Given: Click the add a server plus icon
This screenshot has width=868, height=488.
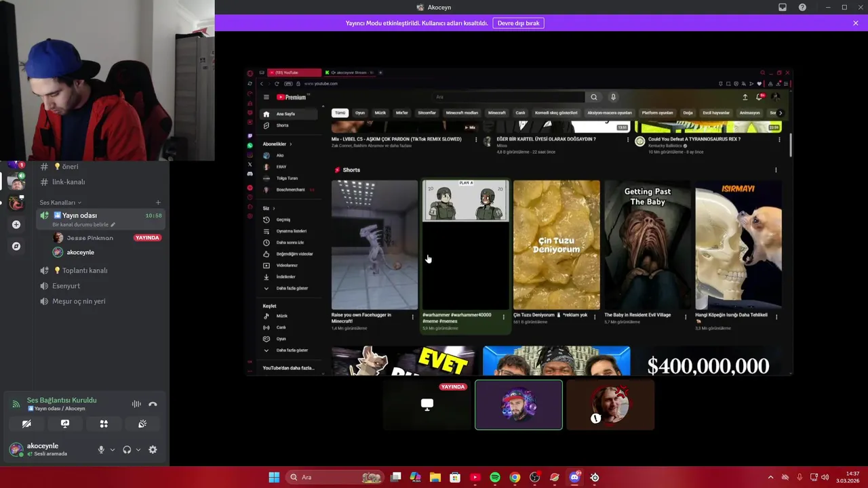Looking at the screenshot, I should point(16,224).
